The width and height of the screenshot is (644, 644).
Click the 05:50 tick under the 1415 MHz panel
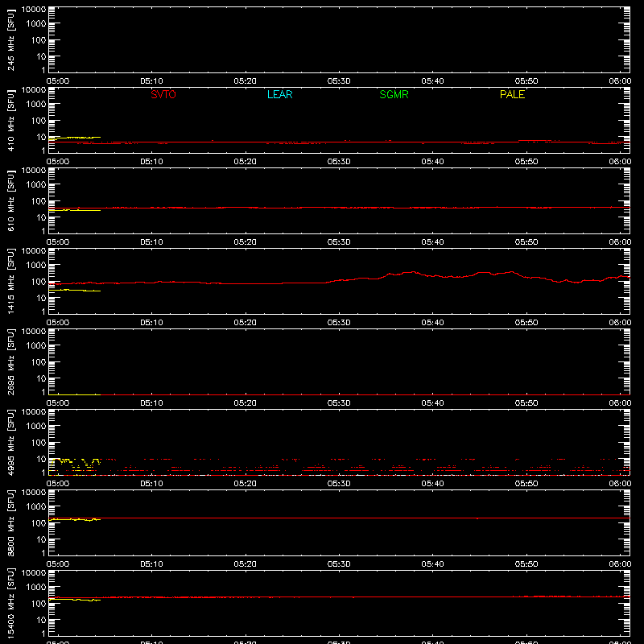tap(526, 323)
